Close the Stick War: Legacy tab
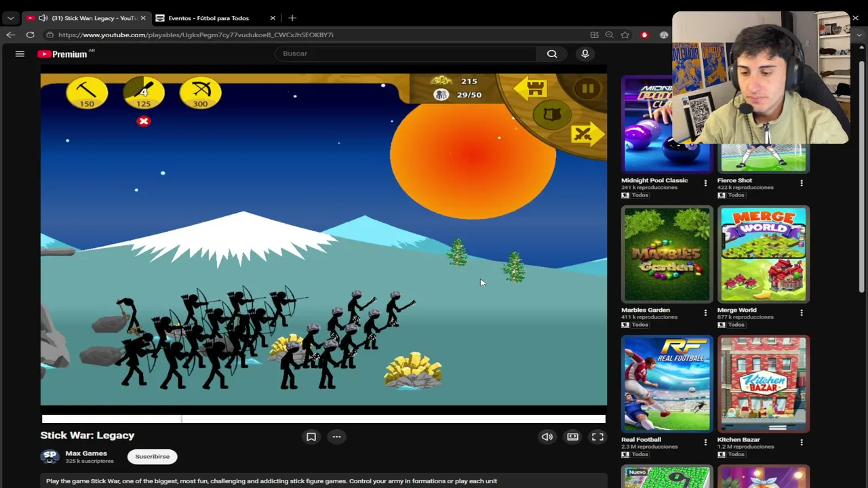This screenshot has width=868, height=488. pos(142,18)
